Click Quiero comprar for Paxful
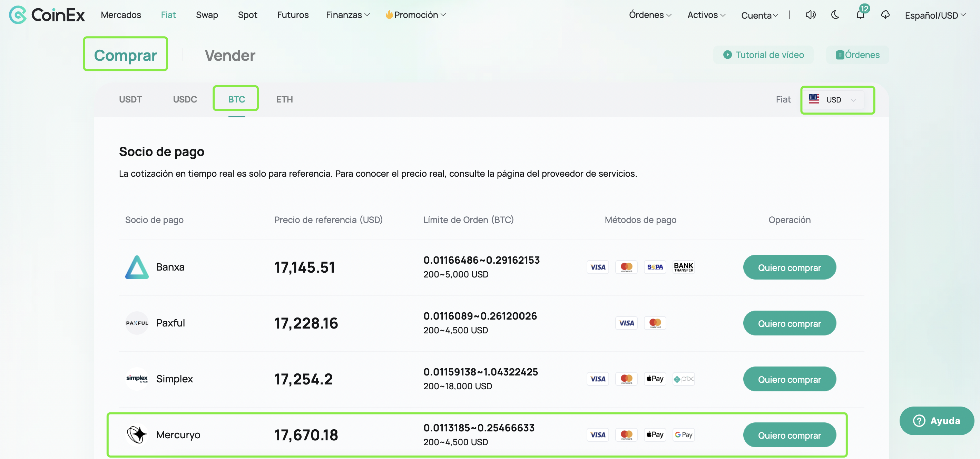 point(790,323)
